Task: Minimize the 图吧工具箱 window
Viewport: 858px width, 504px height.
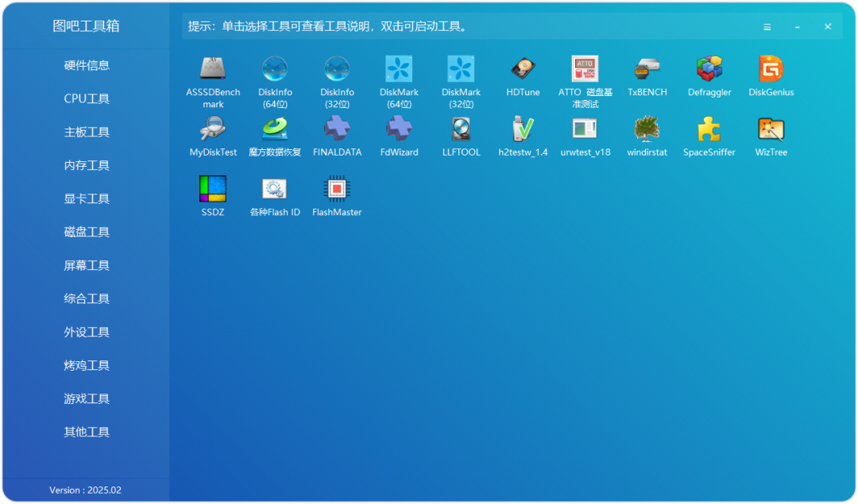Action: click(x=798, y=27)
